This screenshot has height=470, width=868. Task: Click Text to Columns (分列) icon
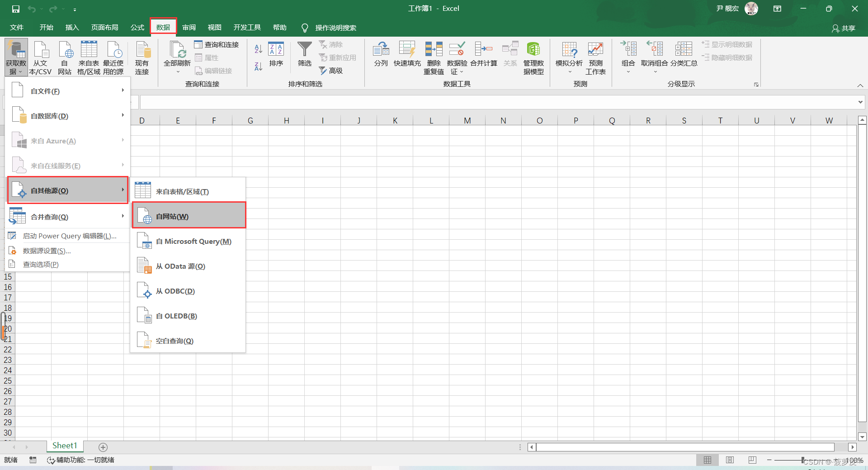pos(381,54)
